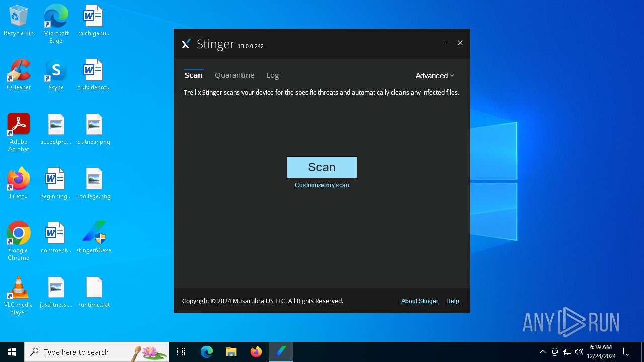Switch to the Quarantine tab
The width and height of the screenshot is (644, 362).
tap(234, 75)
